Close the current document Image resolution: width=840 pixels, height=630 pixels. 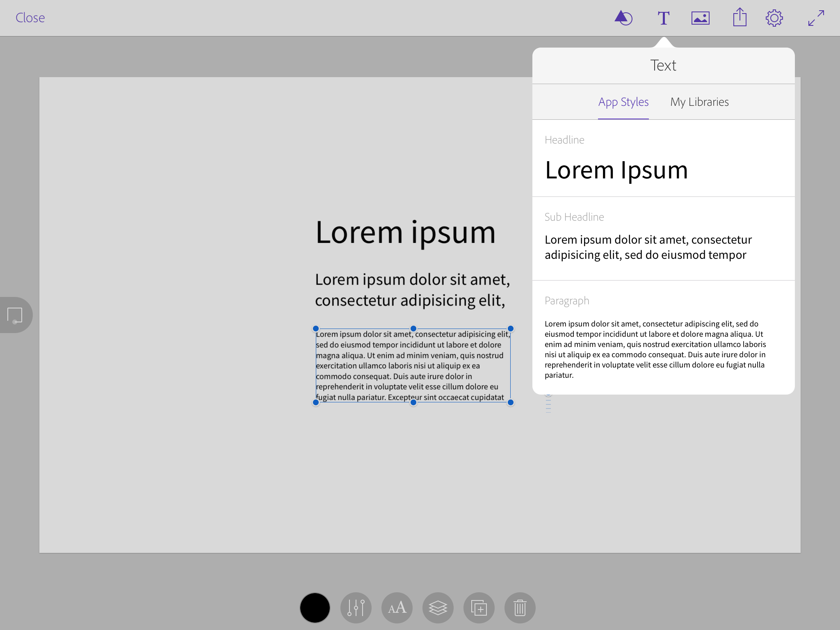tap(30, 18)
